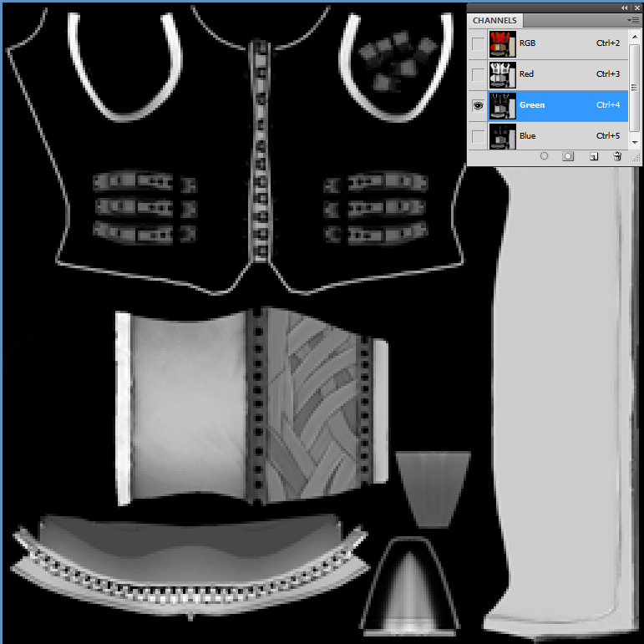Image resolution: width=644 pixels, height=644 pixels.
Task: Click the RGB channel thumbnail
Action: [502, 44]
